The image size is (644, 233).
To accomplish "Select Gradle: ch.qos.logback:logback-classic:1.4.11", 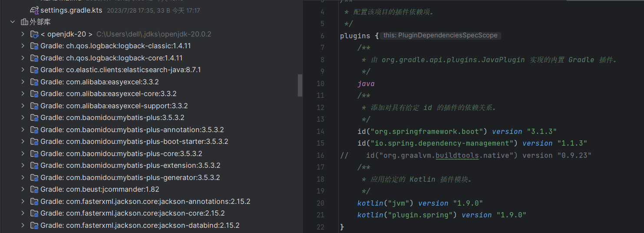I will coord(116,46).
